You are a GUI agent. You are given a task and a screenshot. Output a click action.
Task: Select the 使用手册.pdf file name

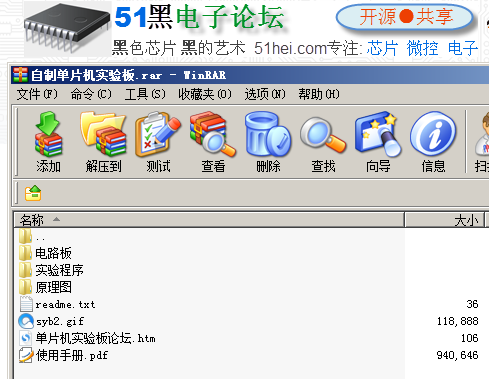[72, 355]
